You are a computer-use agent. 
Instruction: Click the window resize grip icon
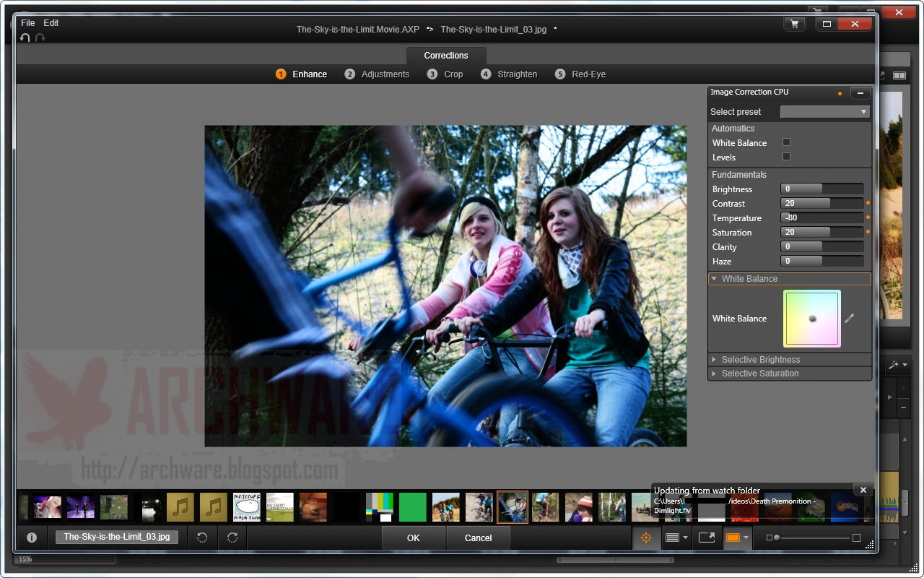tap(870, 545)
